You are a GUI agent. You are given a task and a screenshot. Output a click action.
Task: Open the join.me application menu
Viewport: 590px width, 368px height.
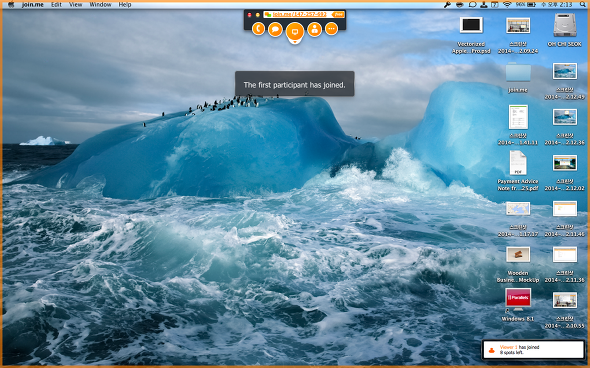pyautogui.click(x=32, y=5)
